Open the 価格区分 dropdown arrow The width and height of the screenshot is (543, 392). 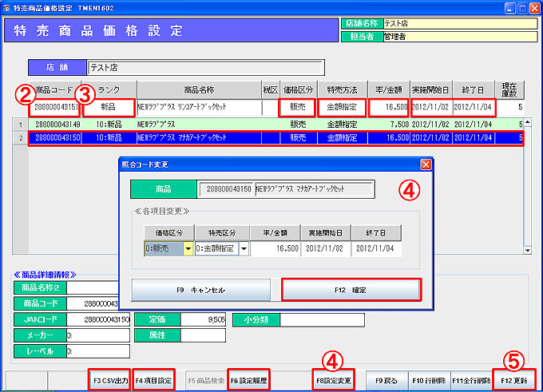click(x=188, y=249)
